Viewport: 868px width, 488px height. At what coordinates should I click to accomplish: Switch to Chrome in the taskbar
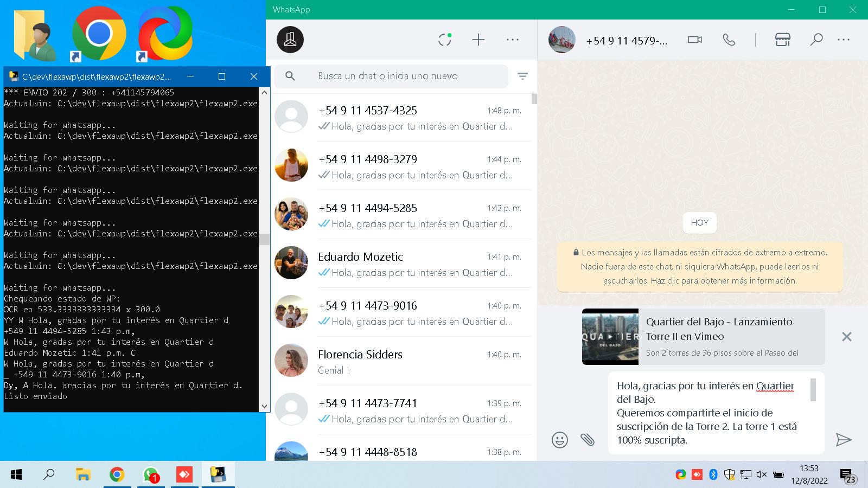point(117,475)
